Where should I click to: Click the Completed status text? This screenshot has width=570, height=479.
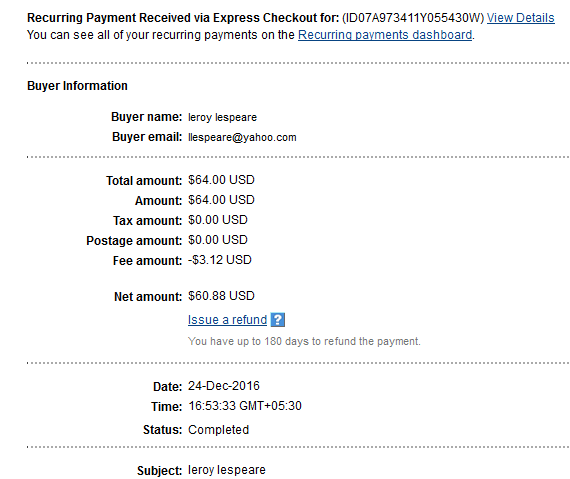coord(218,430)
